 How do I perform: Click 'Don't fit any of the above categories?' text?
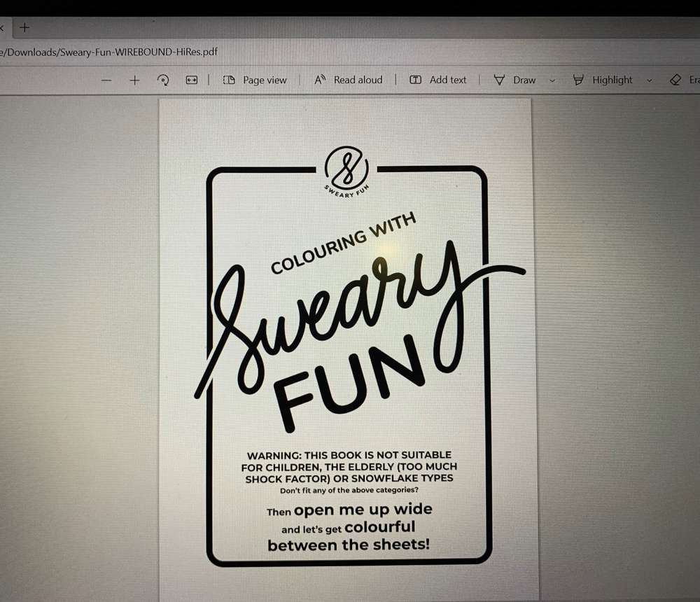pyautogui.click(x=349, y=490)
